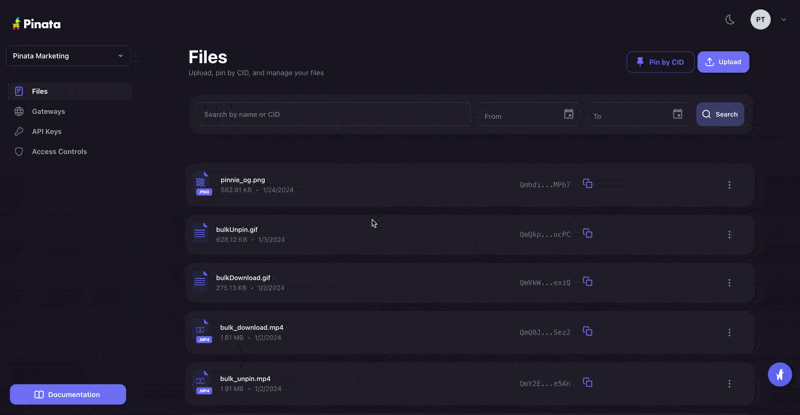Open the options menu for bulk_unpin.mp4
800x415 pixels.
(729, 383)
